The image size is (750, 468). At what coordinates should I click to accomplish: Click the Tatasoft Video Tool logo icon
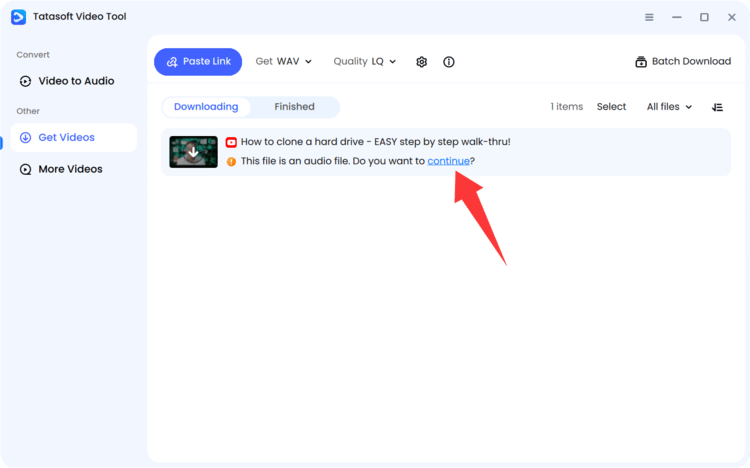tap(18, 17)
